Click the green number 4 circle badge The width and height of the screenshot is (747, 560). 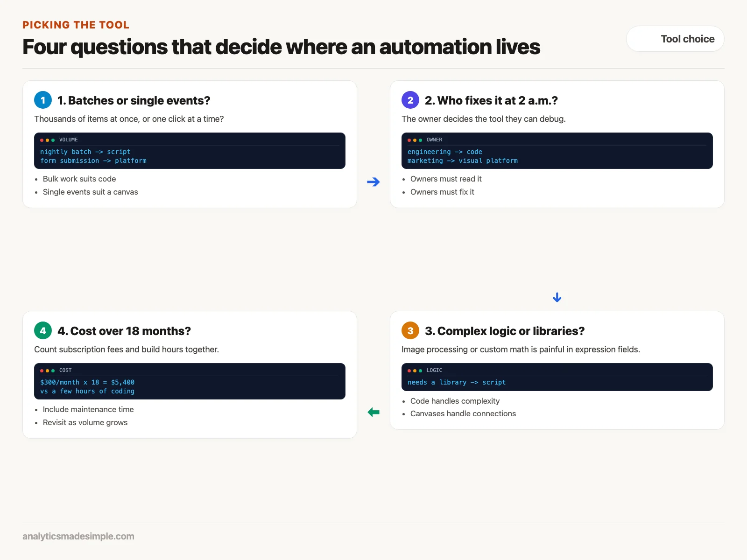pos(43,330)
